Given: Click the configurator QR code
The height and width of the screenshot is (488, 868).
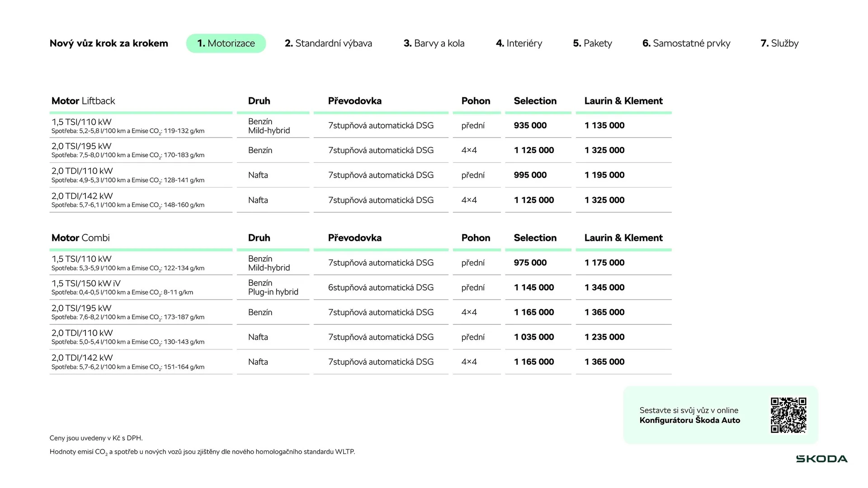Looking at the screenshot, I should [788, 415].
